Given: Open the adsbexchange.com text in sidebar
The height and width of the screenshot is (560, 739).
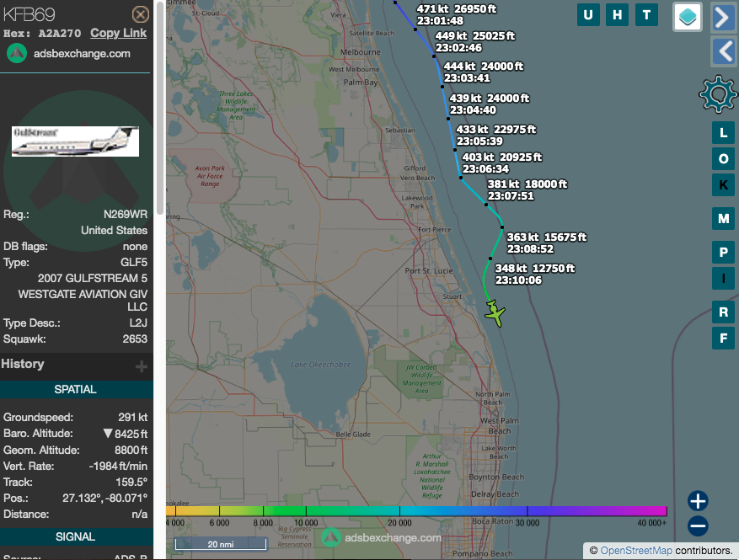Looking at the screenshot, I should [82, 54].
